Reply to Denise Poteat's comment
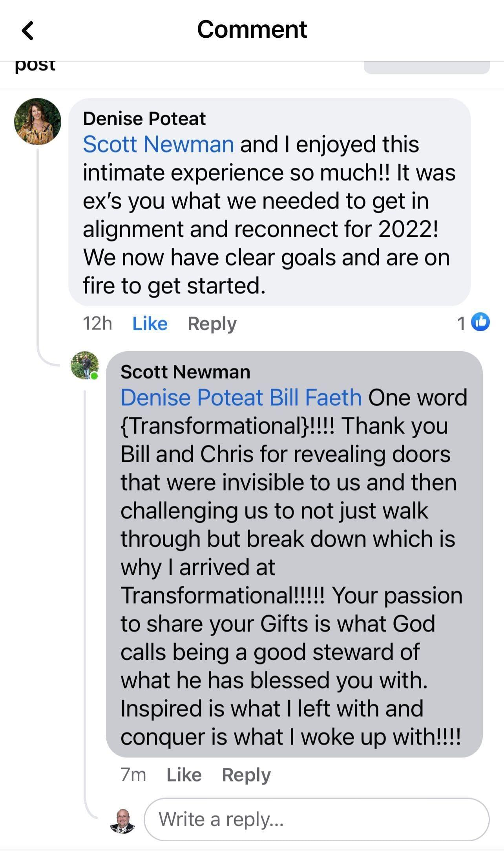Viewport: 504px width, 851px height. tap(212, 324)
